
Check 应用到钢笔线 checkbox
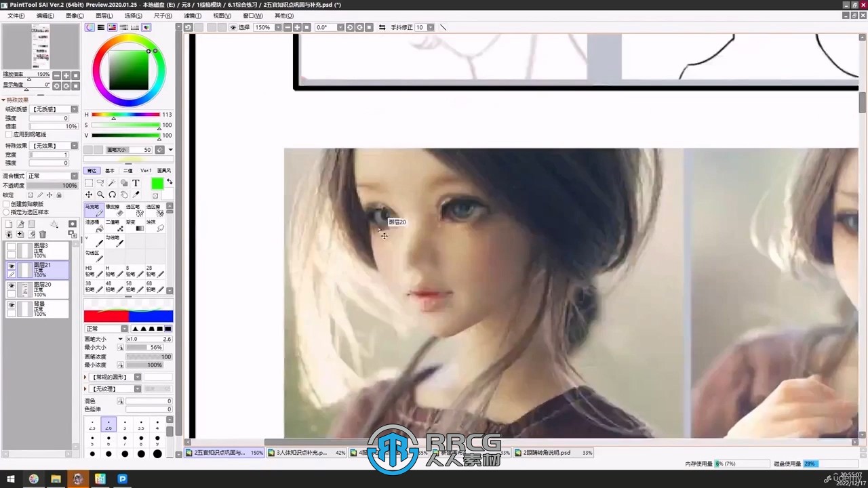tap(9, 134)
